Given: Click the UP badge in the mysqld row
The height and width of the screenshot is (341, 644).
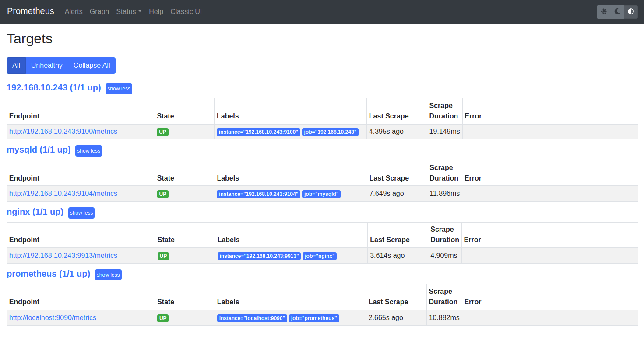Looking at the screenshot, I should [163, 194].
